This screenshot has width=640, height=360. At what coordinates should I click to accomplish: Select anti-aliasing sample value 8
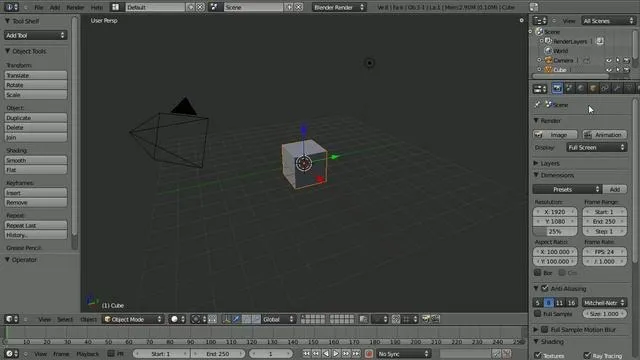(549, 302)
